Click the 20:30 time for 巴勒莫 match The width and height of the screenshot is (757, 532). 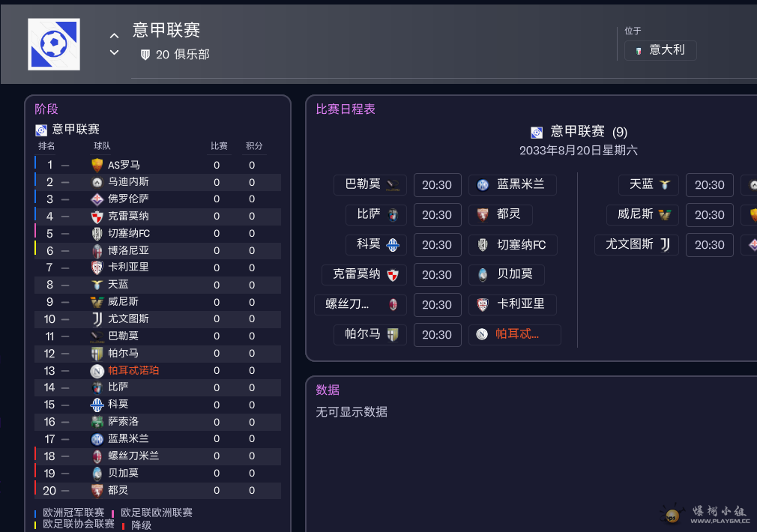[x=437, y=184]
